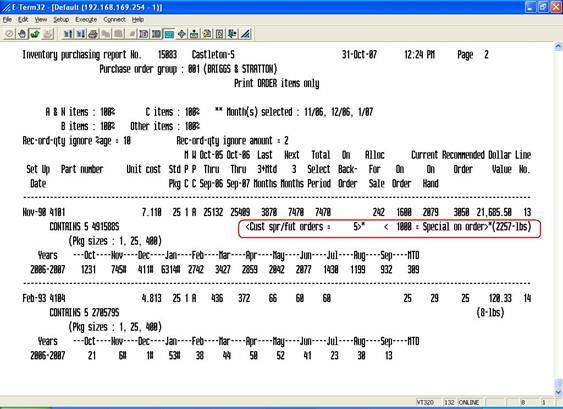Click the second screen-width toolbar icon
Screen dimensions: 563x409
click(x=156, y=34)
